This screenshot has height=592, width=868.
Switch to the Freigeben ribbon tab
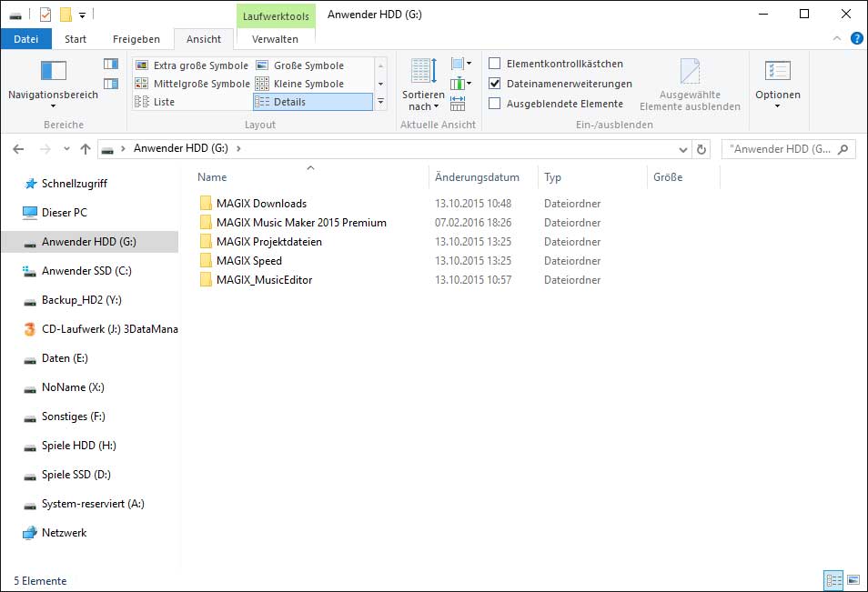tap(136, 39)
